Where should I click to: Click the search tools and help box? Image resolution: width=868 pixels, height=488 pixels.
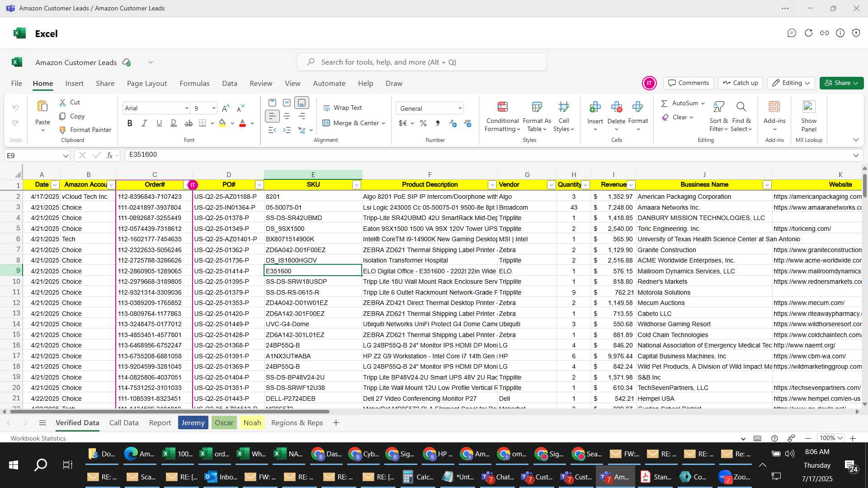tap(421, 62)
